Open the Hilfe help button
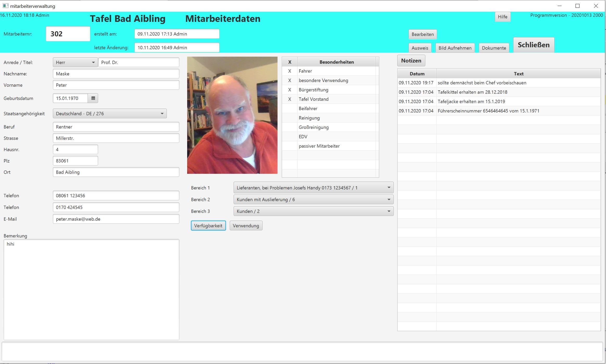 [x=502, y=17]
